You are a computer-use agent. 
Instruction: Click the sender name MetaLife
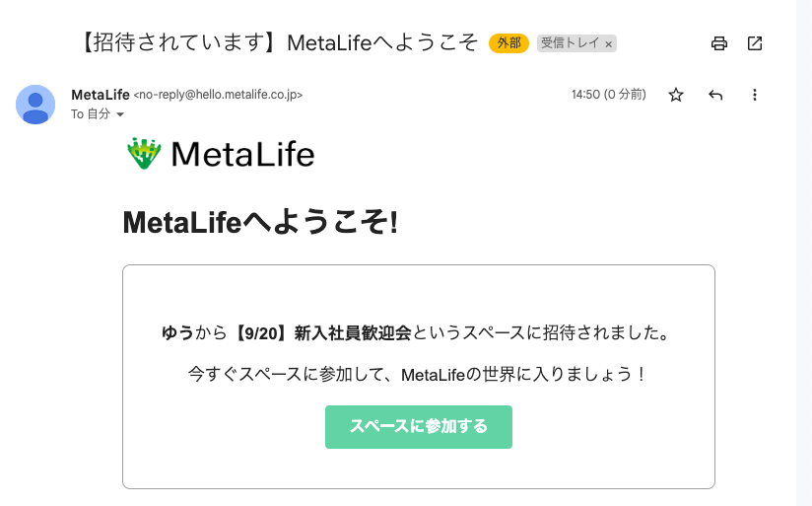coord(101,95)
